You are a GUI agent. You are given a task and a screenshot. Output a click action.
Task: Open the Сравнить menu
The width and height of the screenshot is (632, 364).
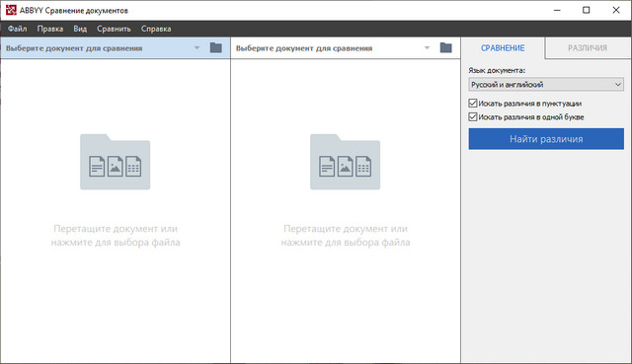114,29
